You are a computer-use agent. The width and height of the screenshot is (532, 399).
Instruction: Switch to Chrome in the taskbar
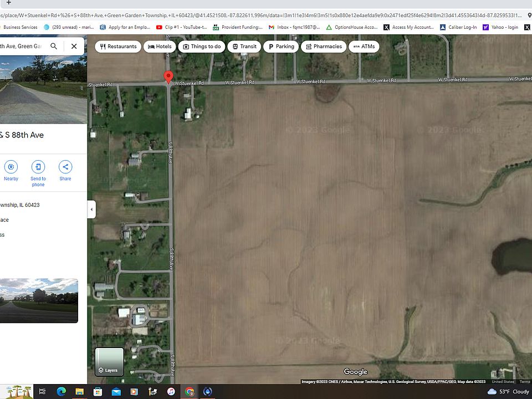click(x=190, y=392)
